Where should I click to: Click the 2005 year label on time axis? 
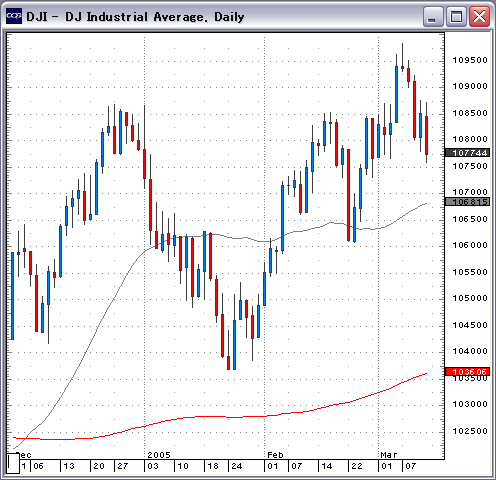pyautogui.click(x=159, y=455)
